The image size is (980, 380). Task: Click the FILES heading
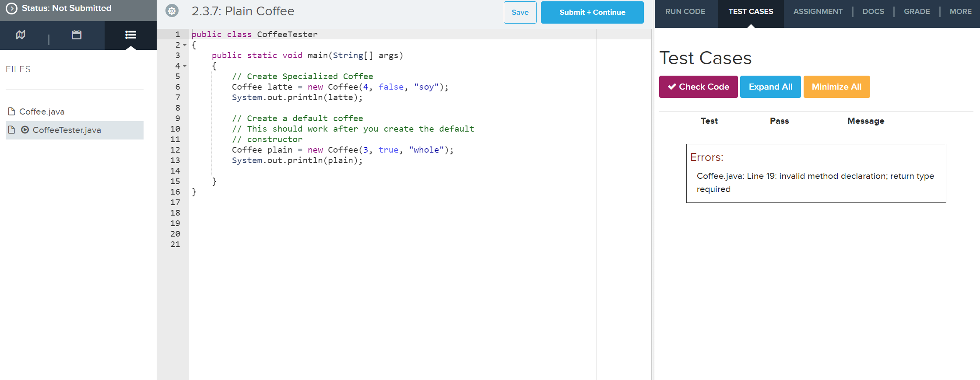pyautogui.click(x=18, y=69)
